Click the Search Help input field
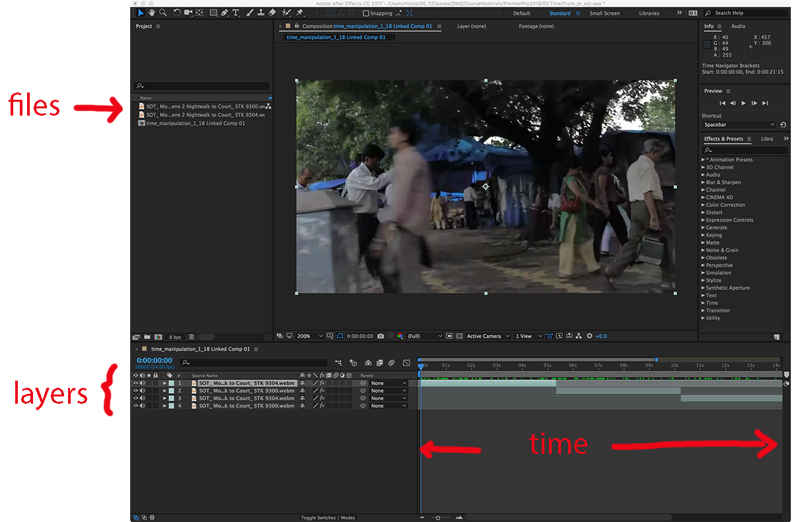Screen dimensions: 812x522 click(747, 13)
